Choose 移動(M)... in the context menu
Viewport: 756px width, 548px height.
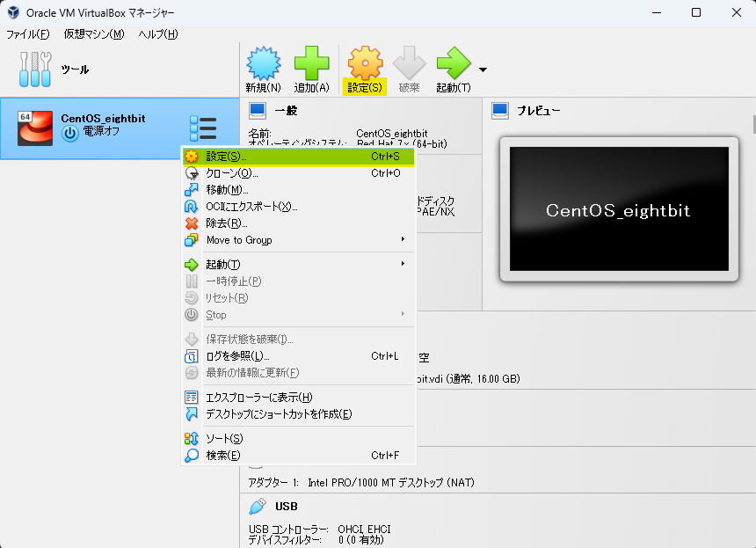299,190
